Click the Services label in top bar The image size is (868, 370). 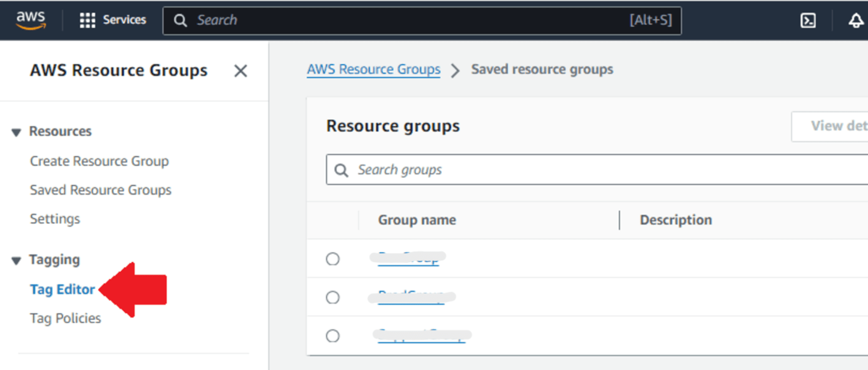pyautogui.click(x=125, y=20)
